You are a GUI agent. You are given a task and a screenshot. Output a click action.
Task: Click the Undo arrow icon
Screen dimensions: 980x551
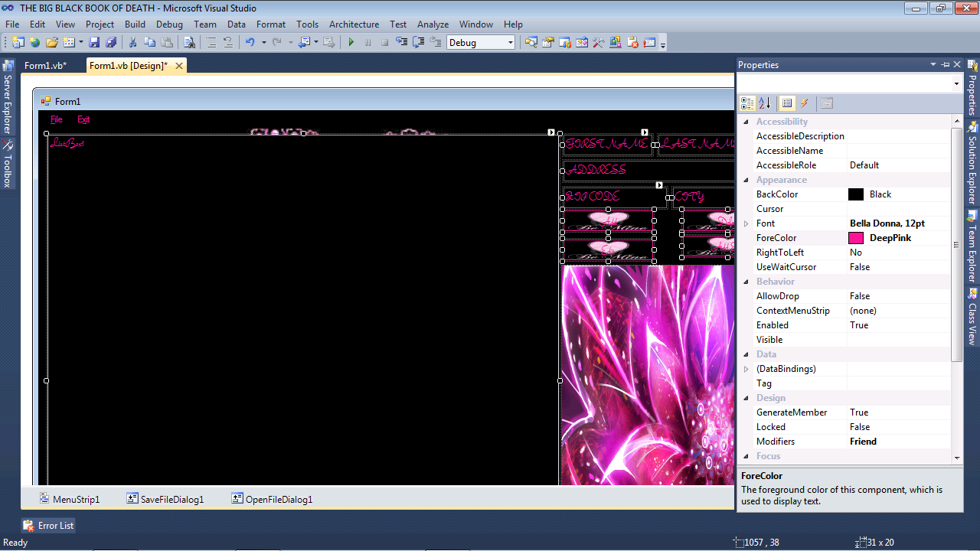pos(250,43)
